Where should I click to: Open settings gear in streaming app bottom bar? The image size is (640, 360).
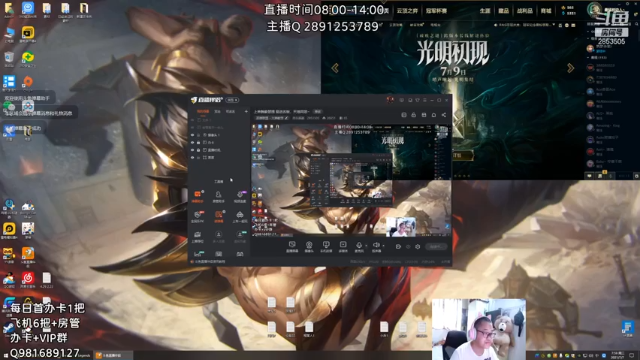[417, 247]
